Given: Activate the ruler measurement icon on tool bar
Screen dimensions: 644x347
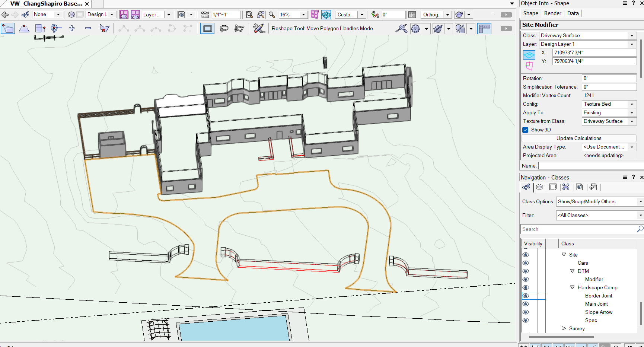Looking at the screenshot, I should (x=484, y=28).
